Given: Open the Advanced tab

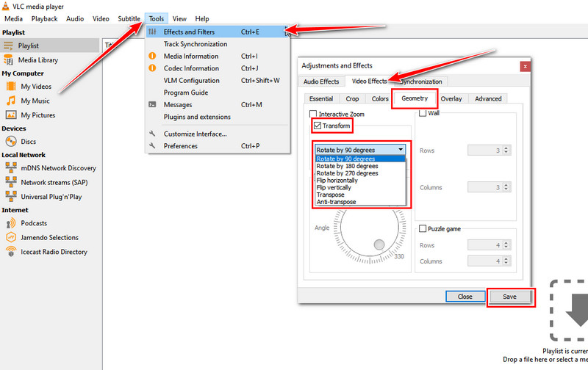Looking at the screenshot, I should click(x=488, y=98).
